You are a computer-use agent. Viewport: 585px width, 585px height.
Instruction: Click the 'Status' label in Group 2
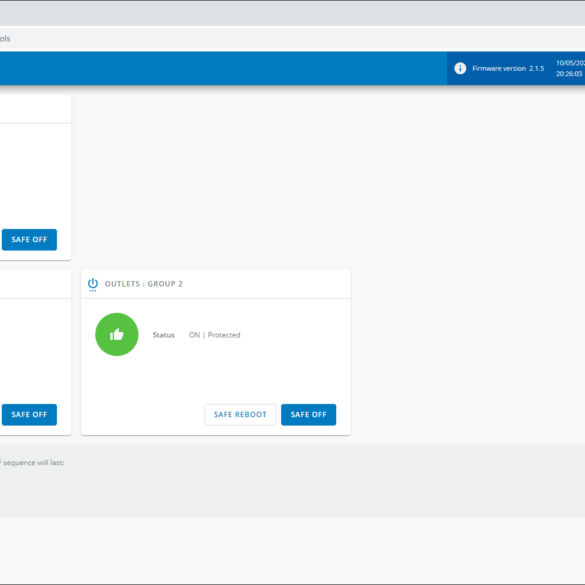coord(163,335)
